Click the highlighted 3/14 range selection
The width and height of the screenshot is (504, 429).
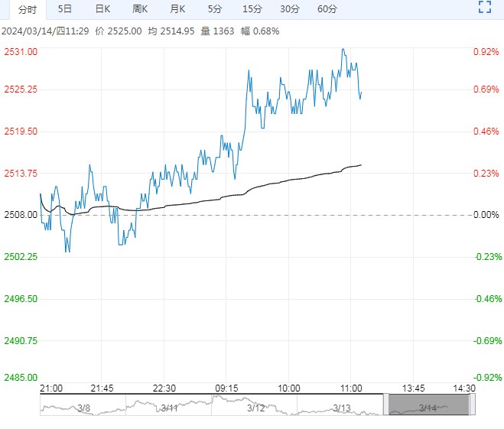(x=428, y=406)
